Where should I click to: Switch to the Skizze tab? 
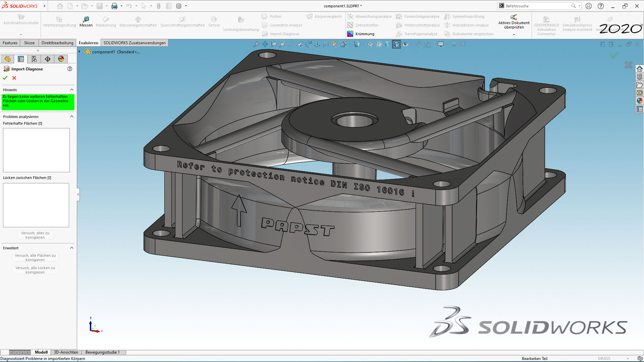(x=29, y=43)
